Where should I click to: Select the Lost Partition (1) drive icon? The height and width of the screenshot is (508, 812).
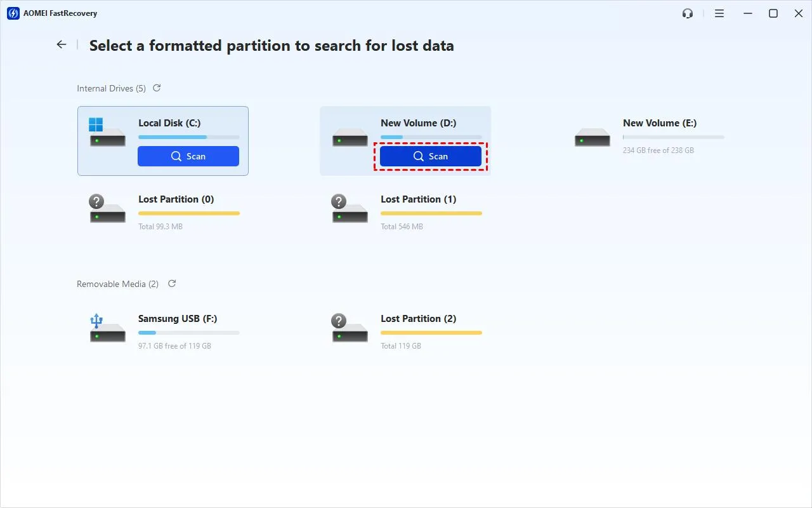click(x=350, y=208)
